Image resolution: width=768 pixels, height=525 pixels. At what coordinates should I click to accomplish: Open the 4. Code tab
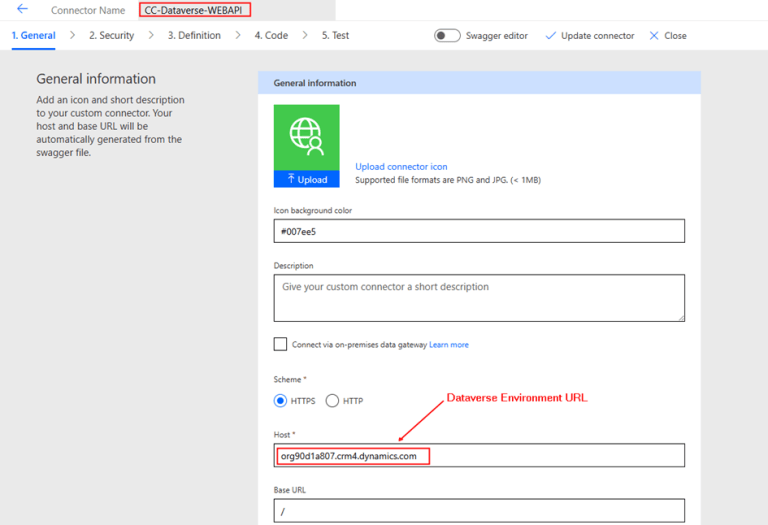[x=271, y=35]
